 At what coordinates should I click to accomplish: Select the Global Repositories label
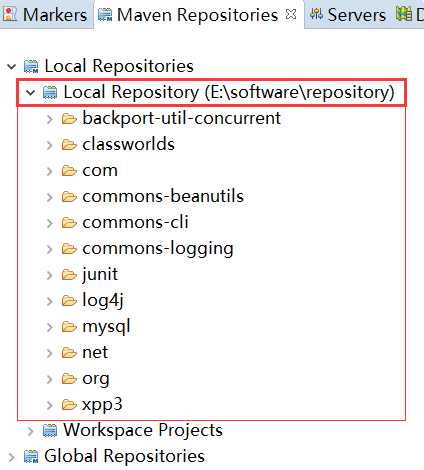[124, 456]
